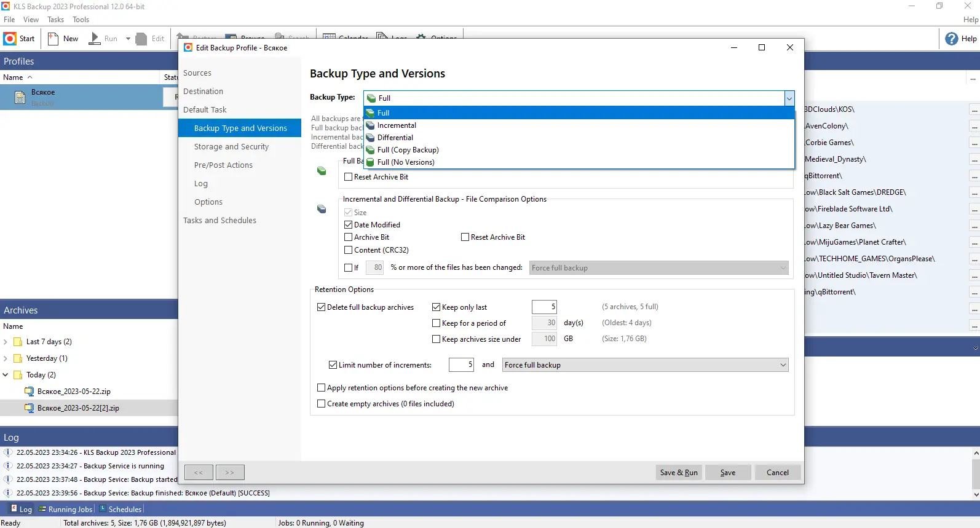Open the Run dropdown arrow in toolbar
980x528 pixels.
pos(128,39)
